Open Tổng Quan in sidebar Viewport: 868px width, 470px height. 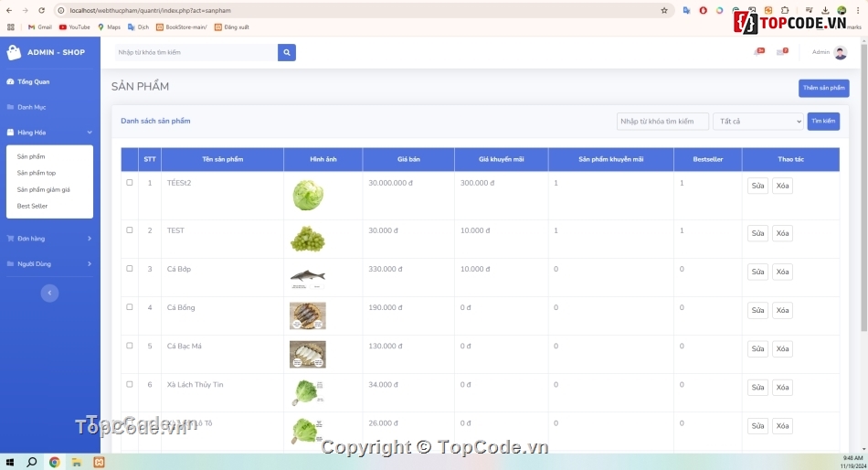point(28,81)
